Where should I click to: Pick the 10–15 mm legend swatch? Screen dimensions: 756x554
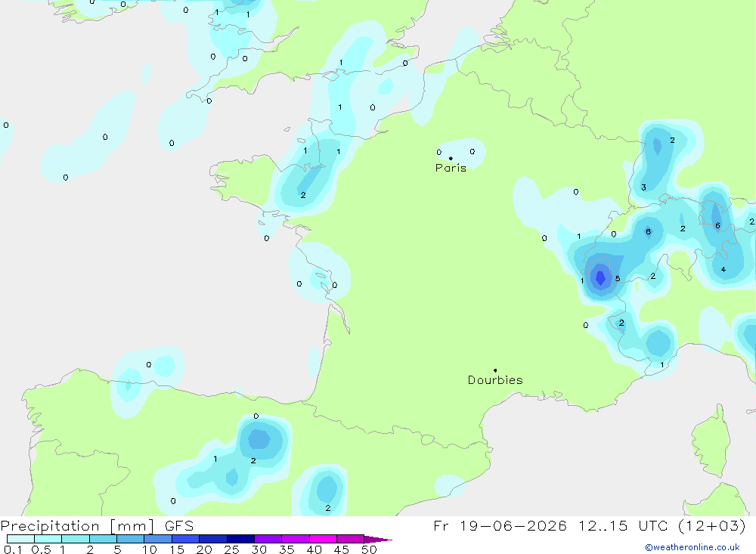pos(158,539)
